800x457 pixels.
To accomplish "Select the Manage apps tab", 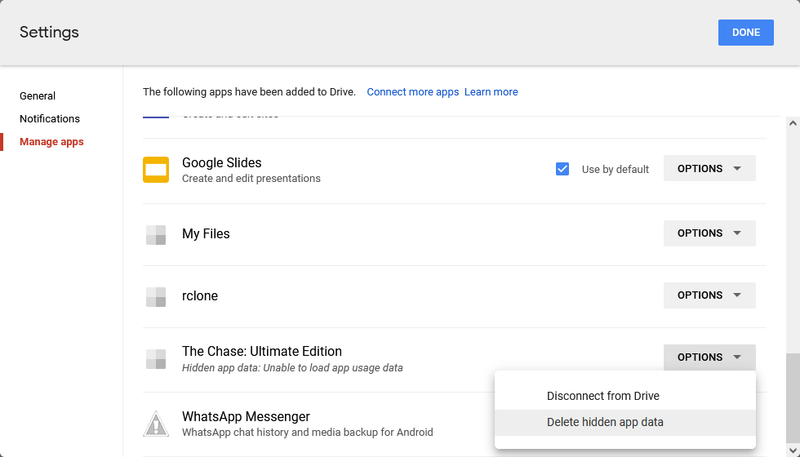I will [52, 142].
